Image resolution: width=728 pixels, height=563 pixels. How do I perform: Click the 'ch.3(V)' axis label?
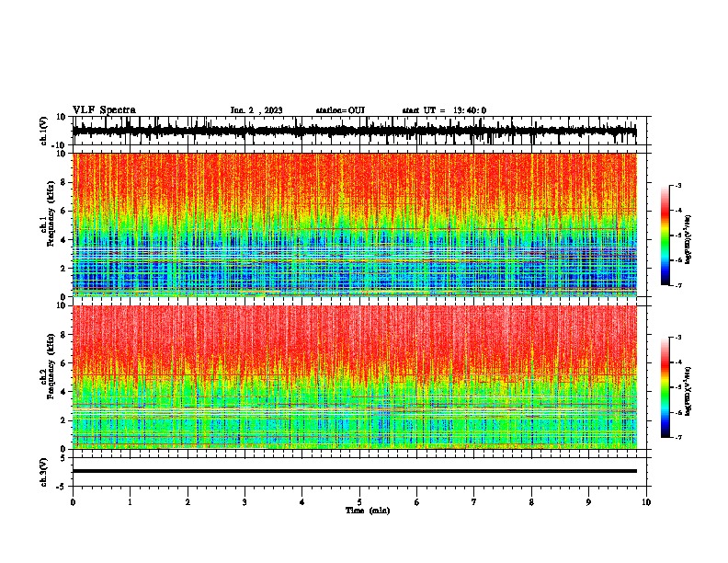tap(44, 472)
